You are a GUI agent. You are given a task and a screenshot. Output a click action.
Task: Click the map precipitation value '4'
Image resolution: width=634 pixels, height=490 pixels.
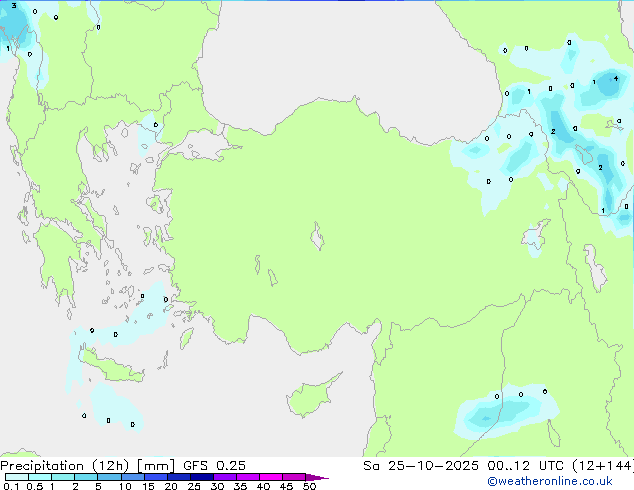[616, 78]
